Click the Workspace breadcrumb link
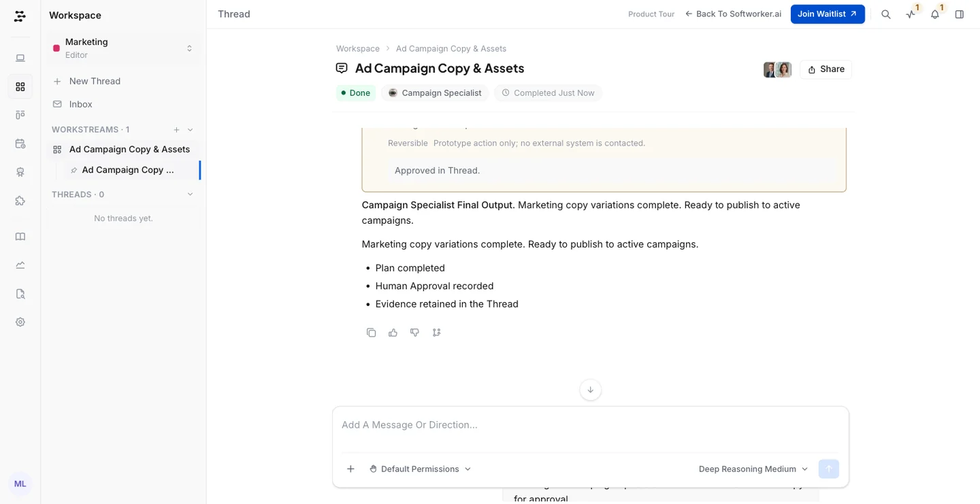980x504 pixels. tap(358, 49)
